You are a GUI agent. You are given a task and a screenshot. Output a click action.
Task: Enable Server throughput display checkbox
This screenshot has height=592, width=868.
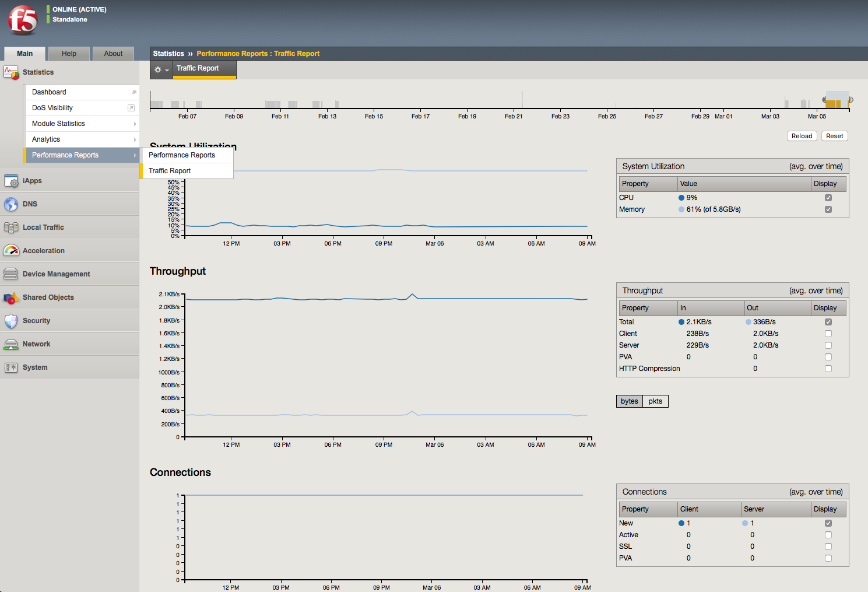[828, 345]
